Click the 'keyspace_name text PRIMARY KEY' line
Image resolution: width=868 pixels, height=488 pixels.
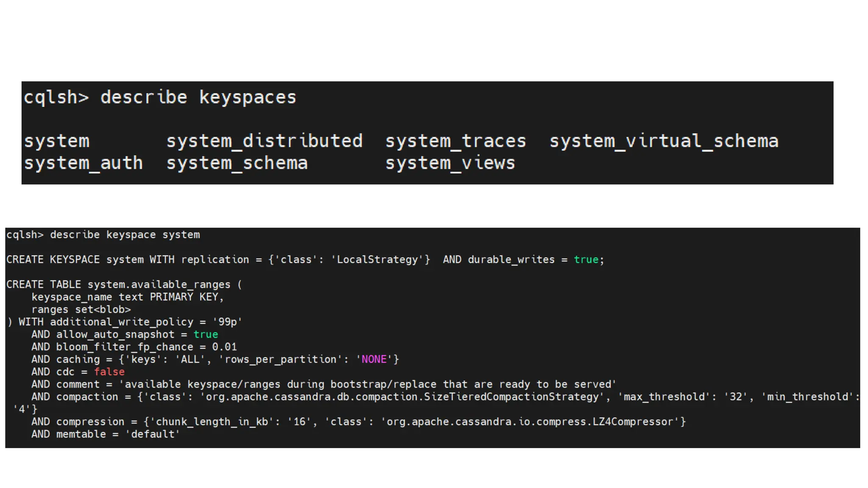point(127,297)
